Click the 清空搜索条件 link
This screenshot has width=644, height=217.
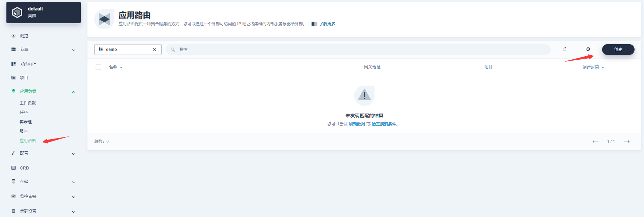tap(384, 124)
